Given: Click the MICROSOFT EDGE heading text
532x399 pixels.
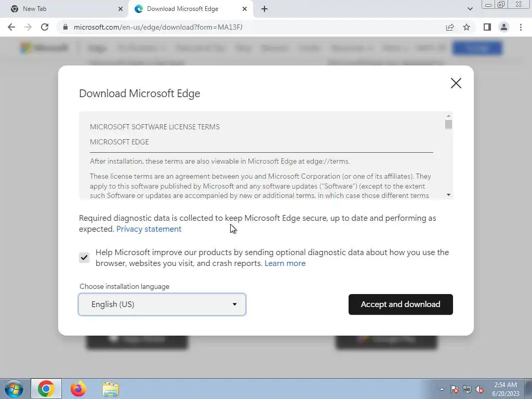Looking at the screenshot, I should (119, 142).
